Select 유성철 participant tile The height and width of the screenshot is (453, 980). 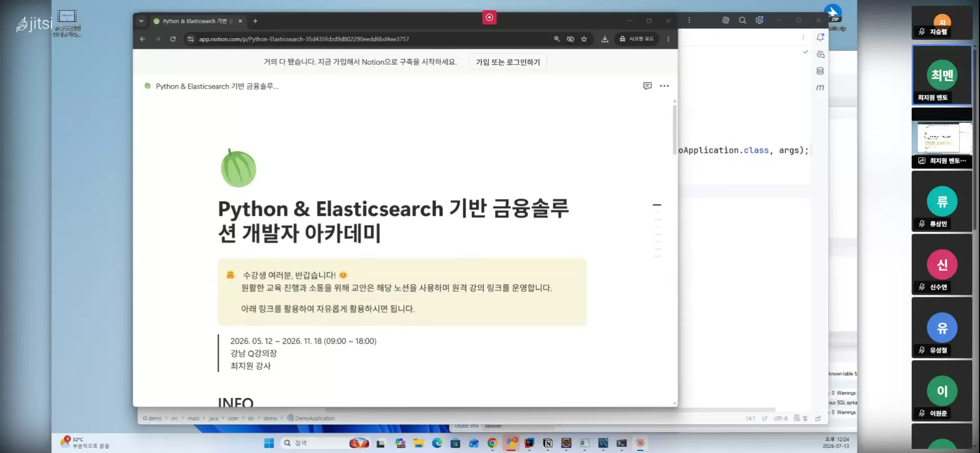pos(942,328)
